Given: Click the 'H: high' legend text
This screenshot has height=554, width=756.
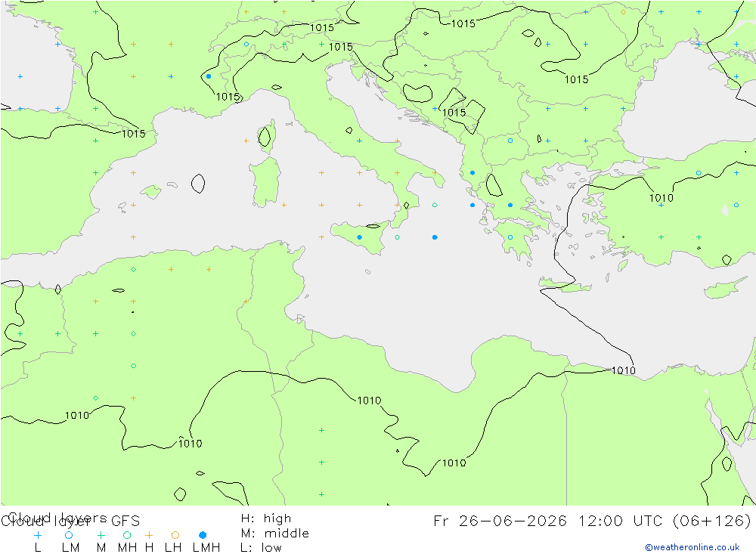Looking at the screenshot, I should (x=265, y=518).
